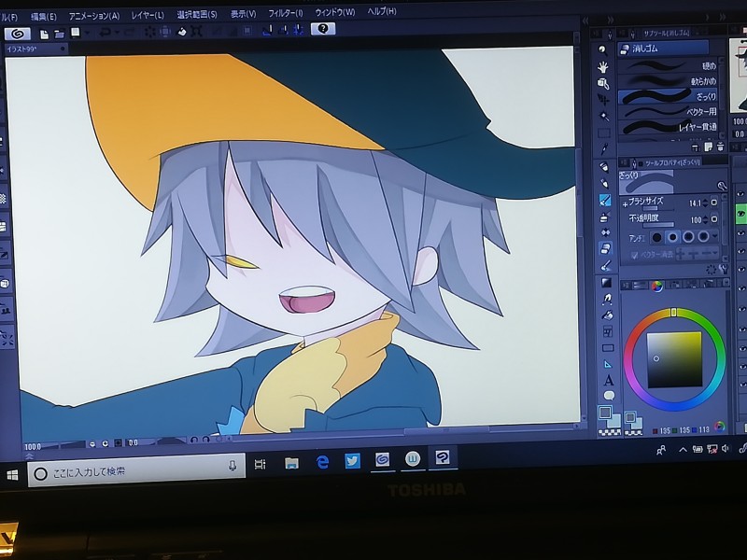Select the Decoration tool
747x560 pixels.
click(605, 232)
